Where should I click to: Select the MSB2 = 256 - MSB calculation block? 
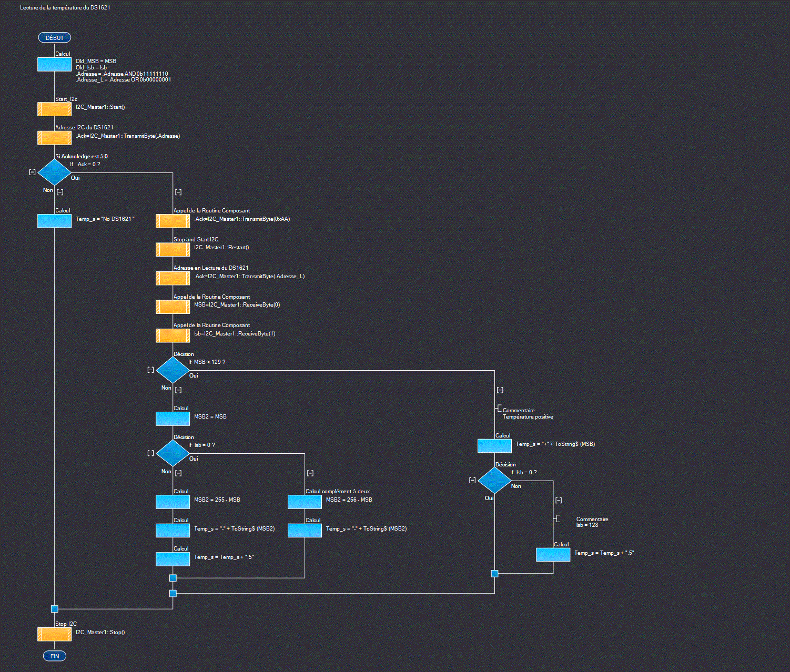click(x=305, y=502)
